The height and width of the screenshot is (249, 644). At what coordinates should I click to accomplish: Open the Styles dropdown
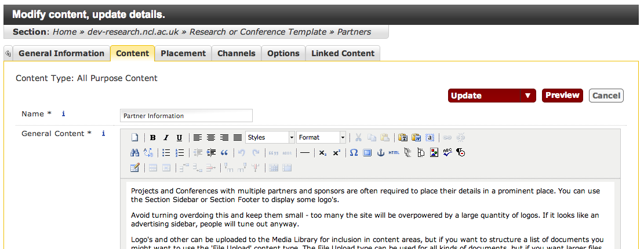[270, 138]
